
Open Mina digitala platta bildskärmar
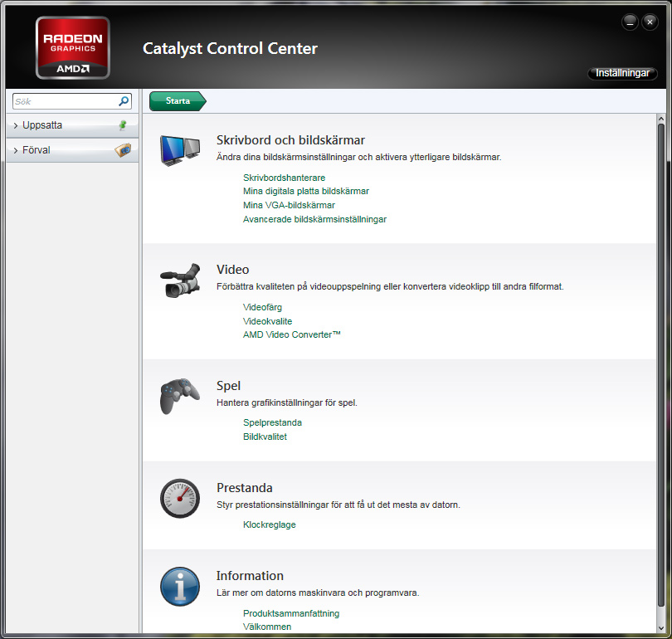click(x=305, y=191)
